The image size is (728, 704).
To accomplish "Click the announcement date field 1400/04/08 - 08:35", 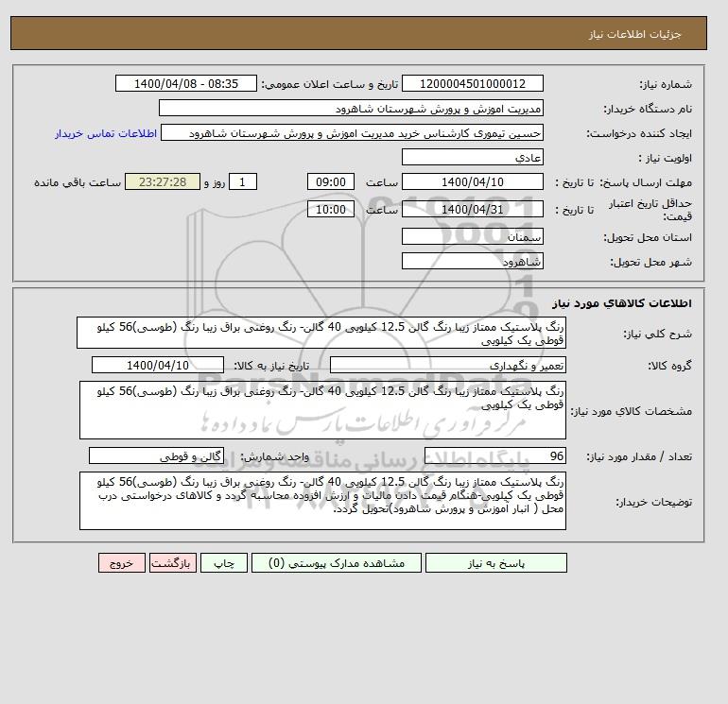I will 185,83.
